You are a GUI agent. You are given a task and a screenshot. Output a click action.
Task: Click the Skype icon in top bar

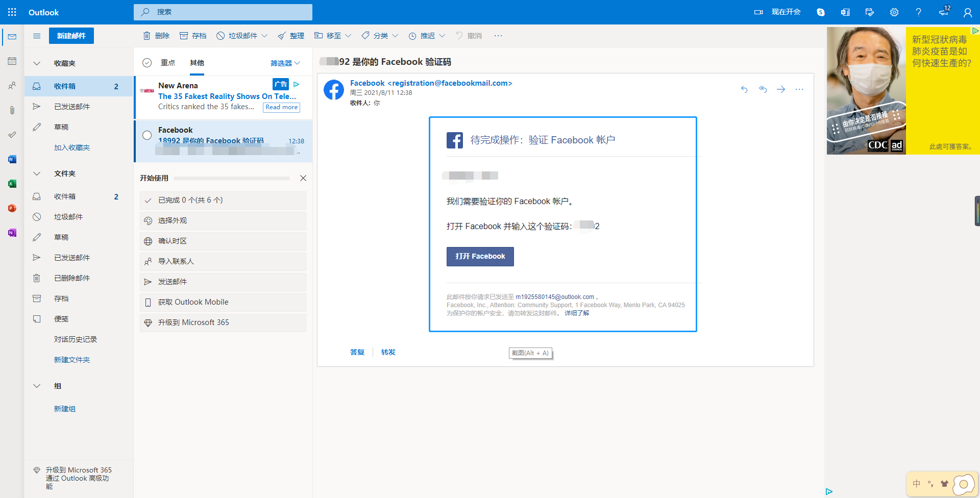click(821, 12)
